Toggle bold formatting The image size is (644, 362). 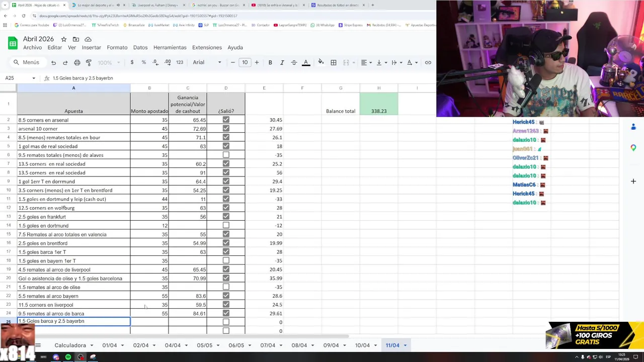click(x=270, y=62)
